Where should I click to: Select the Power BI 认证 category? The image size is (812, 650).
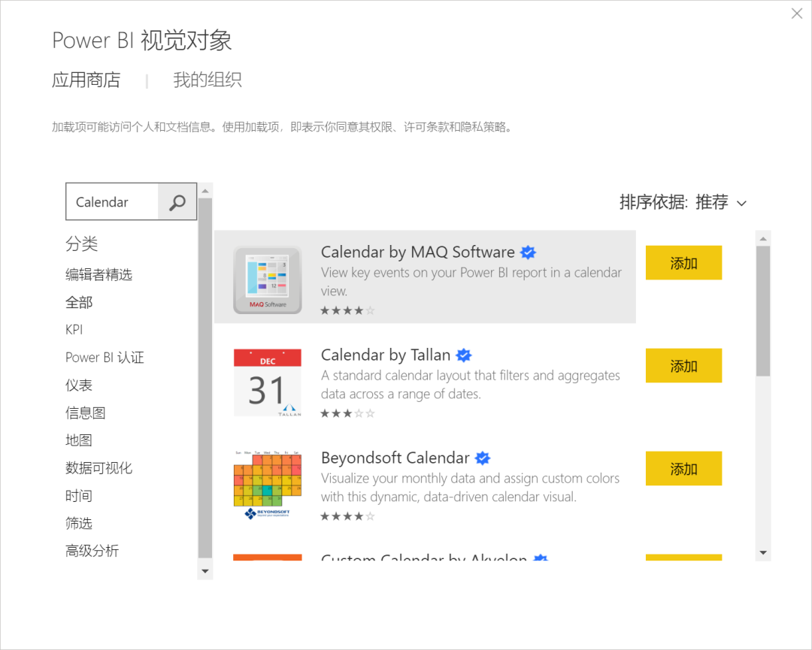105,358
